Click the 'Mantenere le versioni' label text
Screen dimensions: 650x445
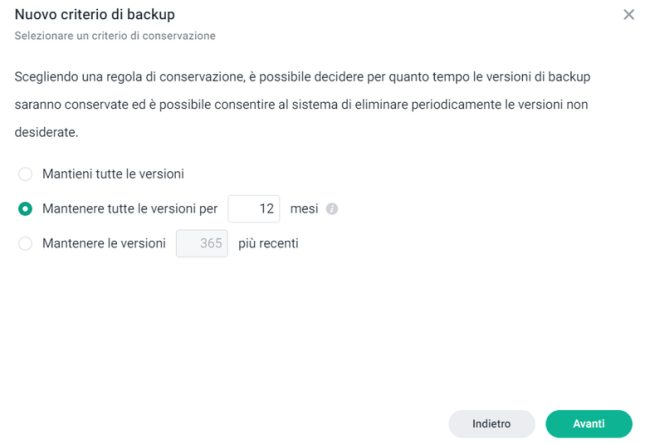104,243
